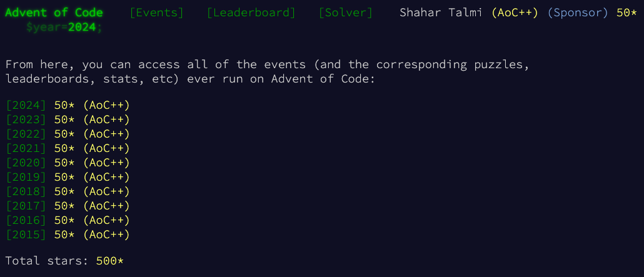Screen dimensions: 644x277
Task: Click the username Shahar Talmi
Action: [441, 13]
